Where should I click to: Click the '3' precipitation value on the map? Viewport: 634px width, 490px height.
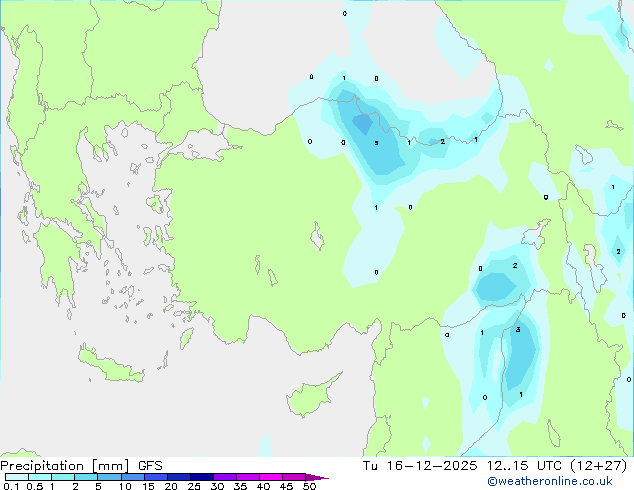(x=518, y=329)
